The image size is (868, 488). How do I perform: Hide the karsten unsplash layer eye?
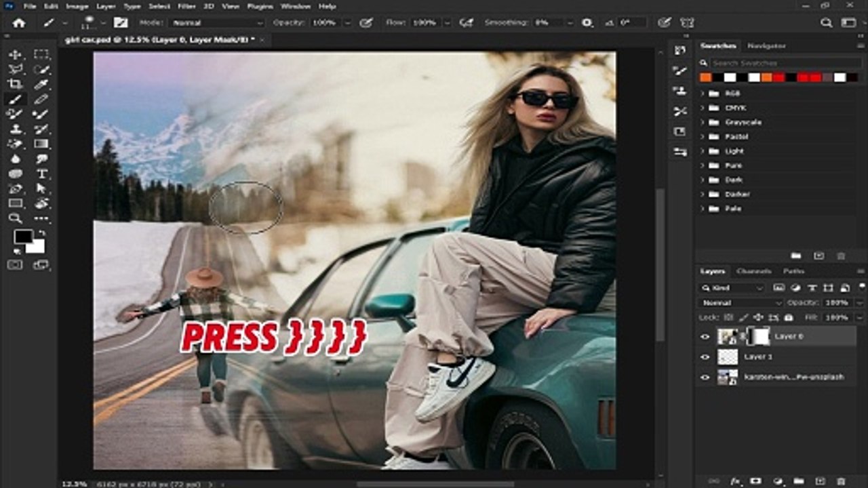click(x=705, y=377)
